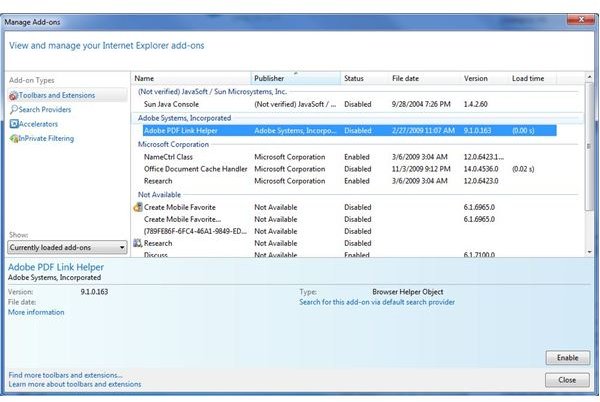
Task: Click the vertical scrollbar thumb of add-on list
Action: coord(589,146)
